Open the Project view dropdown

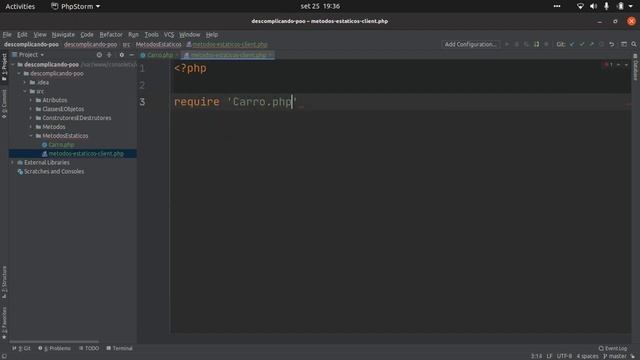28,55
